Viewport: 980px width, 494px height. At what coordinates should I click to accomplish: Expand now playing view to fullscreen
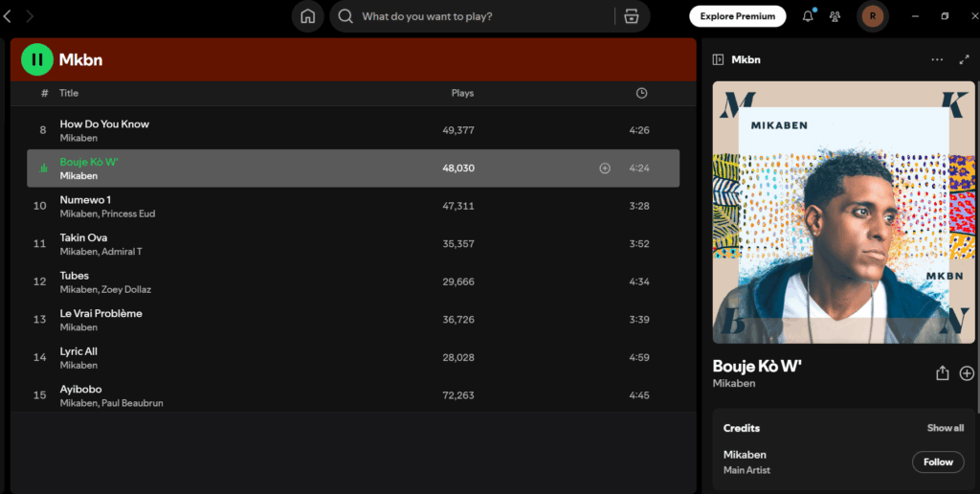(964, 59)
